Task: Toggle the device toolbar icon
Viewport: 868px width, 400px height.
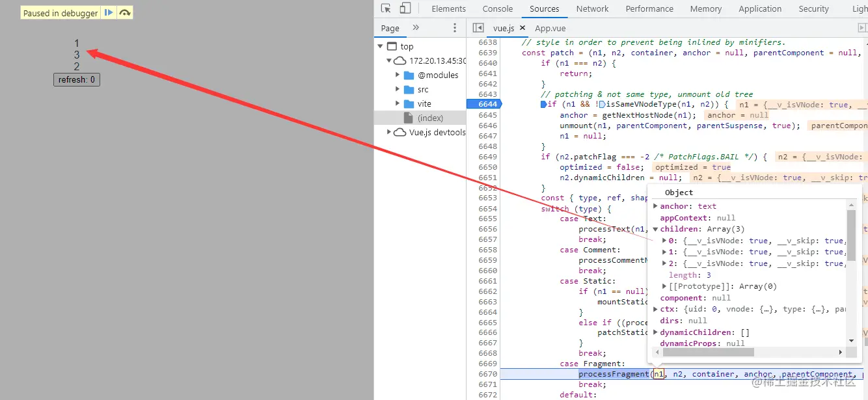Action: pos(405,8)
